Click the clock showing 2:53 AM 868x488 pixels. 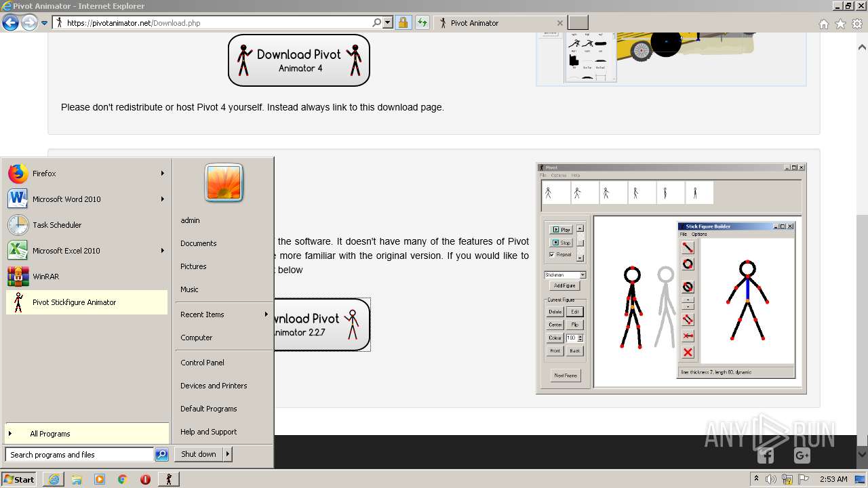833,479
